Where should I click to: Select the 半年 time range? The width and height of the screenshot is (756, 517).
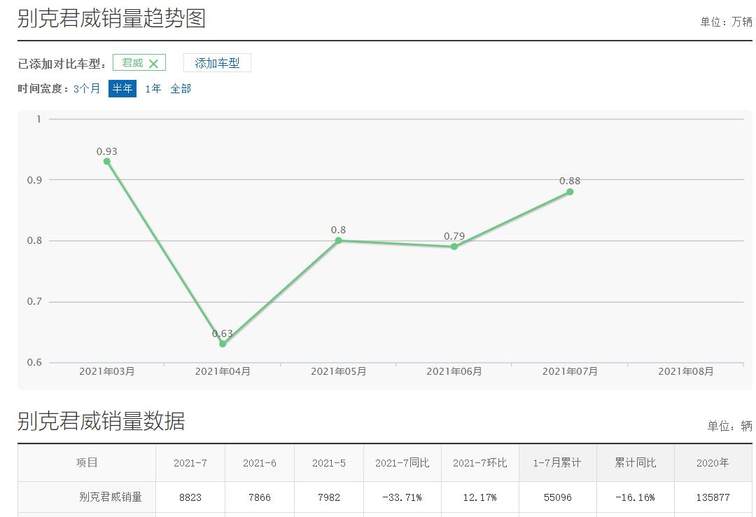(122, 89)
